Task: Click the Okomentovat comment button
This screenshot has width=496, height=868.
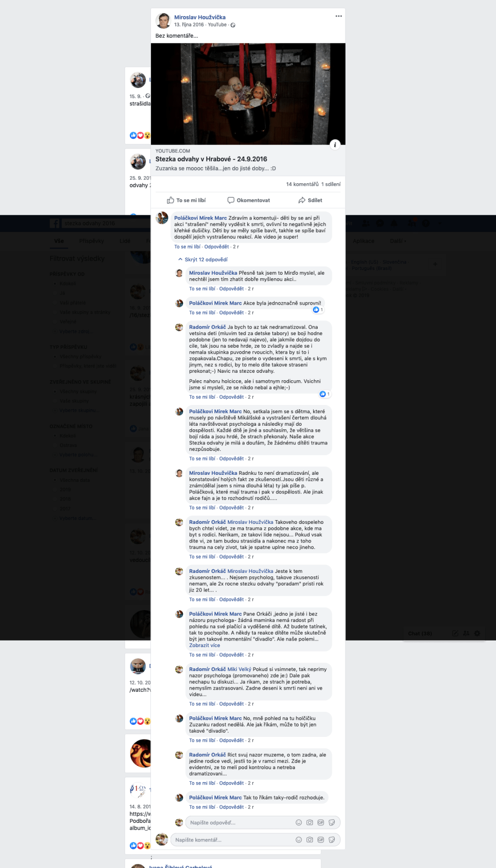Action: tap(249, 200)
